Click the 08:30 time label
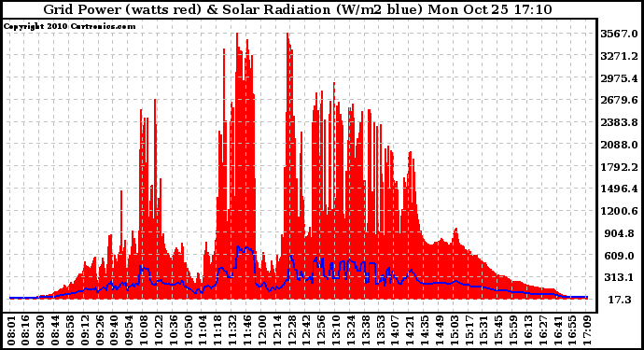 (x=39, y=329)
